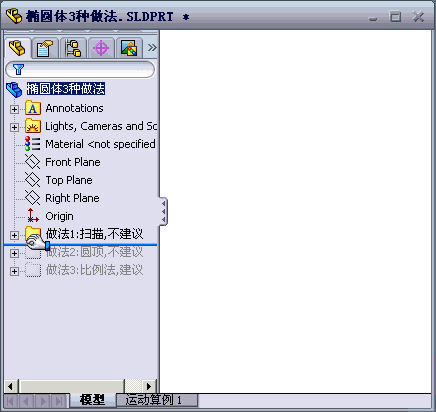Screen dimensions: 436x412
Task: Expand the suppressed 做法3:比例法,建议 folder
Action: 14,271
